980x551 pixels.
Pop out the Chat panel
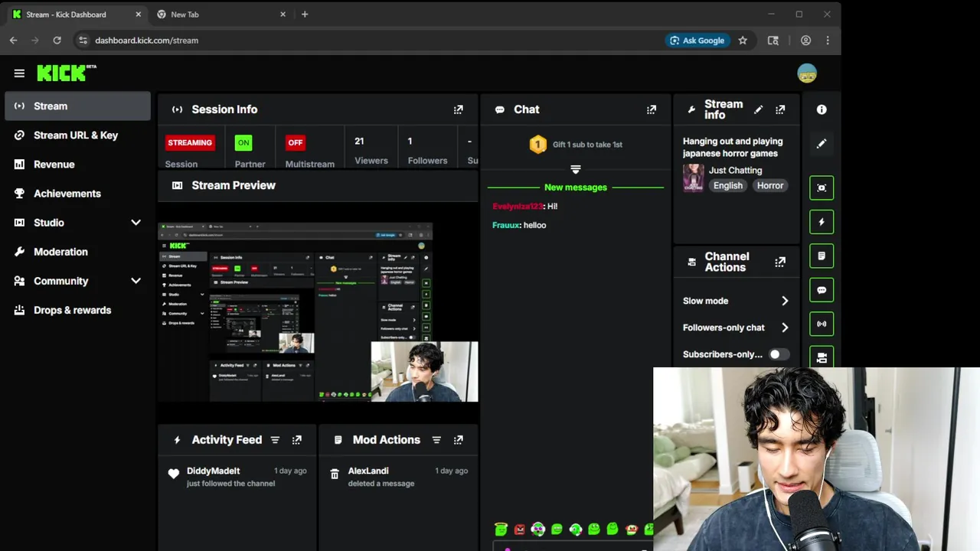point(651,109)
